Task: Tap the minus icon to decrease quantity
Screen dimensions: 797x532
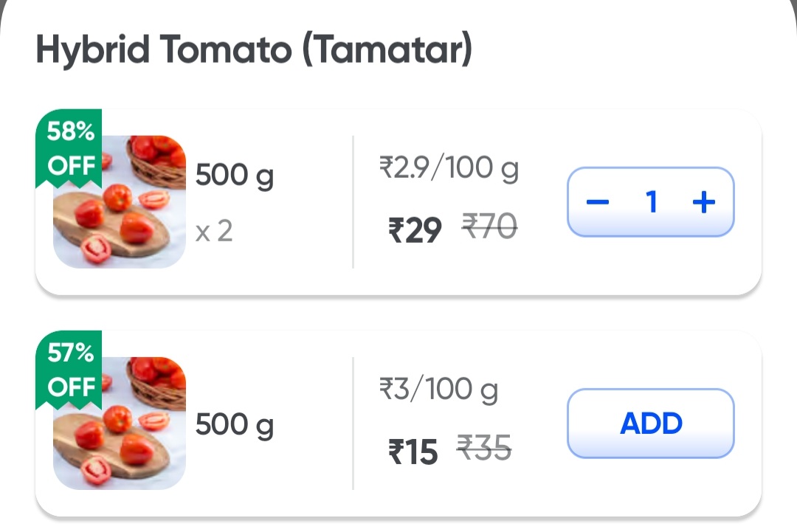Action: (596, 201)
